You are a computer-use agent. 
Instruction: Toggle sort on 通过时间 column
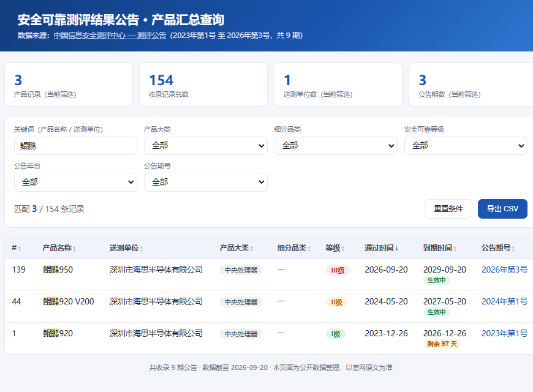click(x=382, y=248)
